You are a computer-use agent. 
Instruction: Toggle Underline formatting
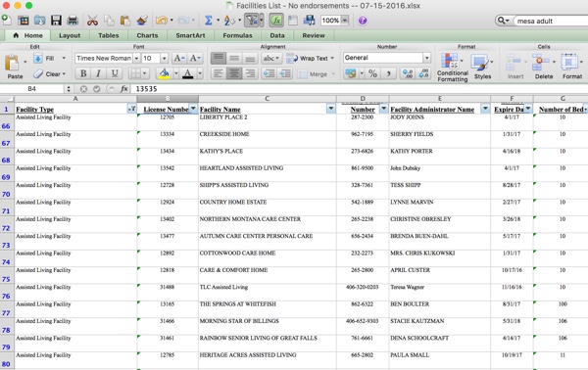click(115, 73)
